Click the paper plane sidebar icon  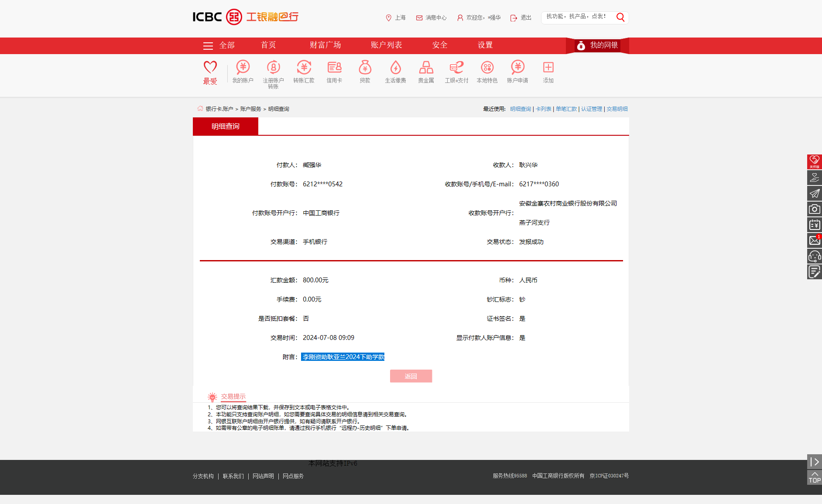(814, 193)
